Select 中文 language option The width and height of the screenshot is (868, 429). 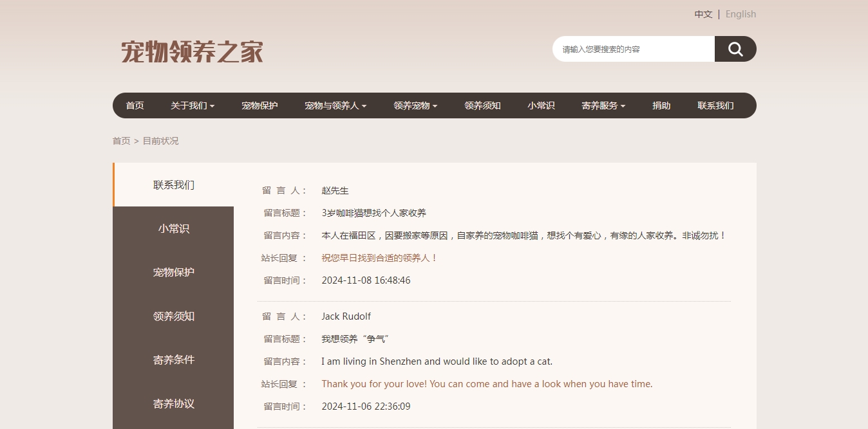point(703,14)
